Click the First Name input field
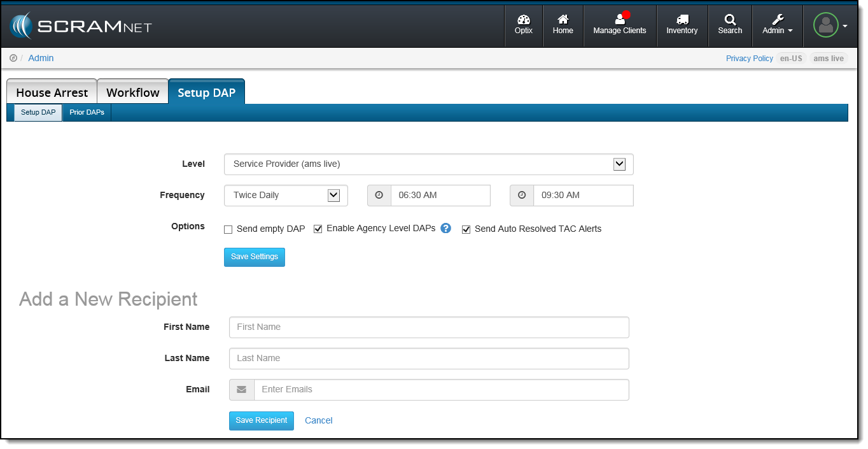 coord(429,327)
